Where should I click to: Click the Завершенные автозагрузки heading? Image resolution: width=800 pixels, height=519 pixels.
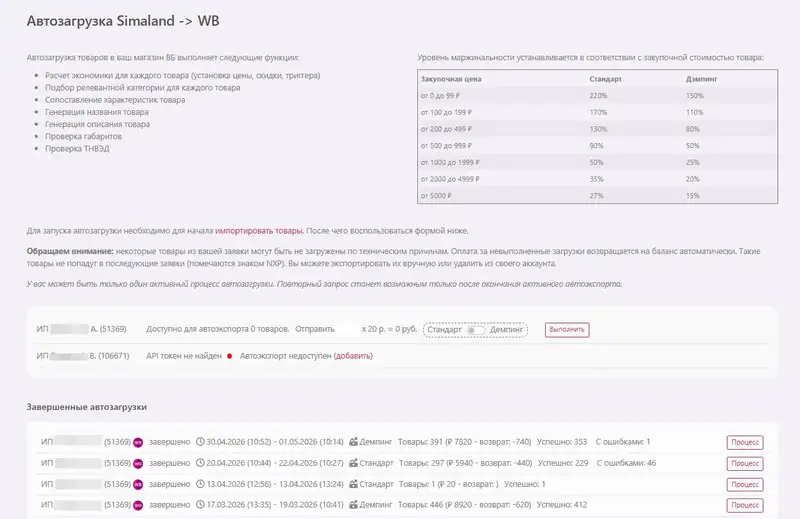tap(87, 407)
